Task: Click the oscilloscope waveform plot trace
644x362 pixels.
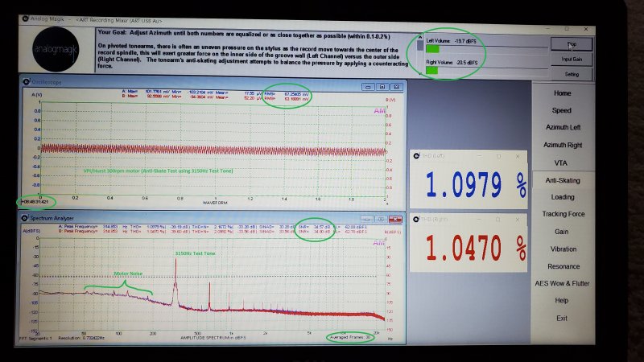Action: tap(213, 150)
